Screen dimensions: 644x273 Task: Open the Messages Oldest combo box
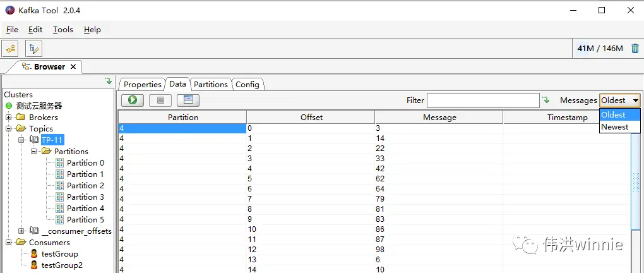tap(620, 100)
